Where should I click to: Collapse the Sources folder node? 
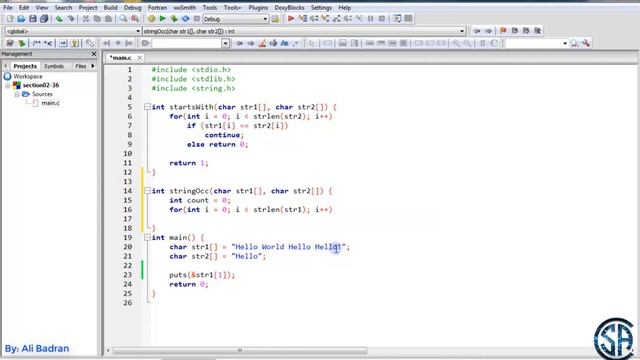[x=17, y=94]
